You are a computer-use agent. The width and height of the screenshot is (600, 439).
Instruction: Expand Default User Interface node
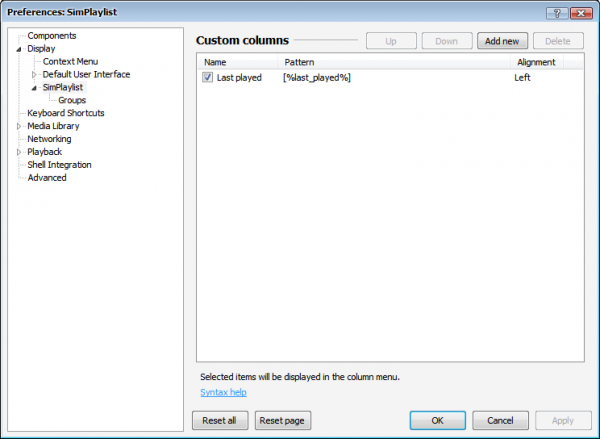click(34, 75)
